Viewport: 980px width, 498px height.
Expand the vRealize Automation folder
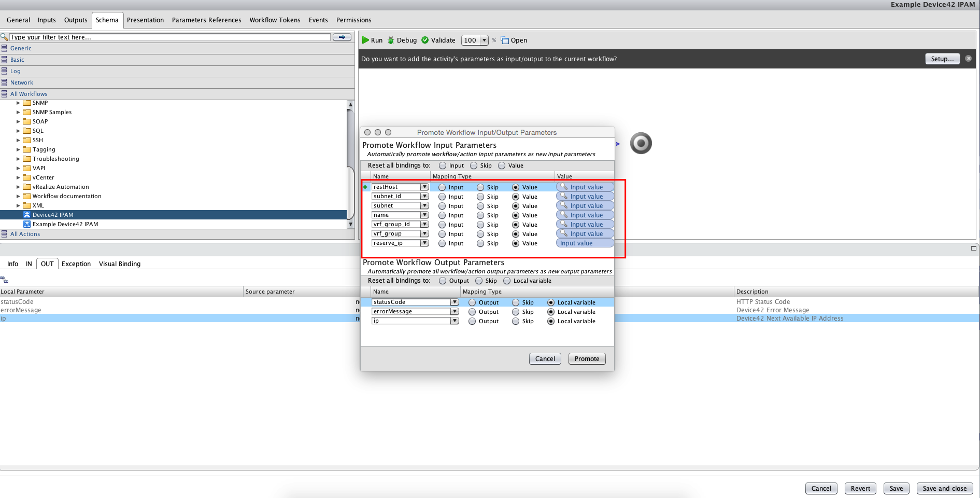coord(18,187)
